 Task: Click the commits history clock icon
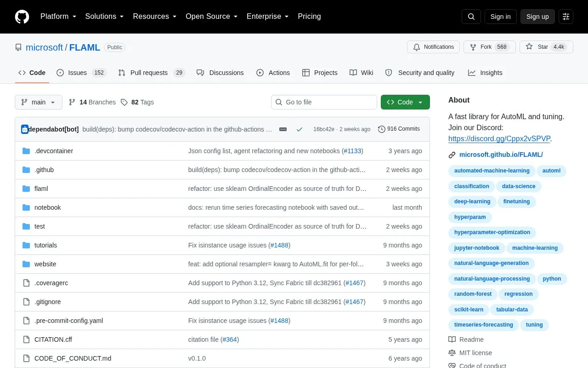click(382, 129)
